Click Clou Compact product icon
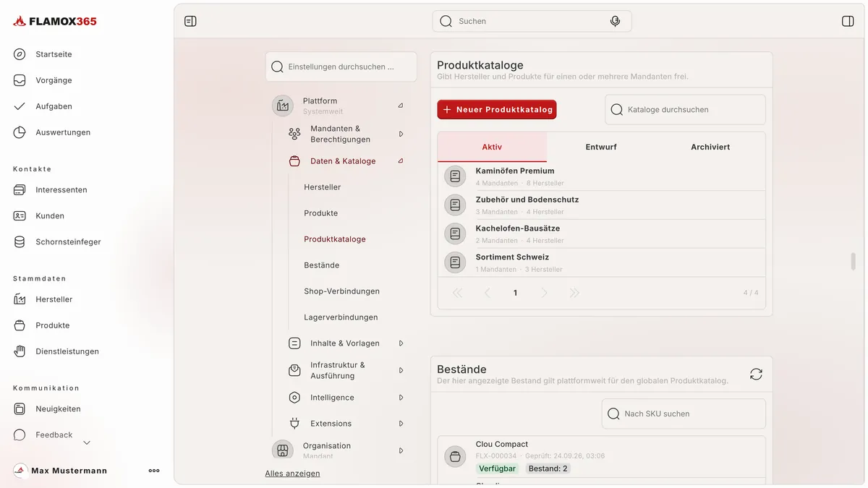Screen dimensions: 868x488 pyautogui.click(x=455, y=456)
